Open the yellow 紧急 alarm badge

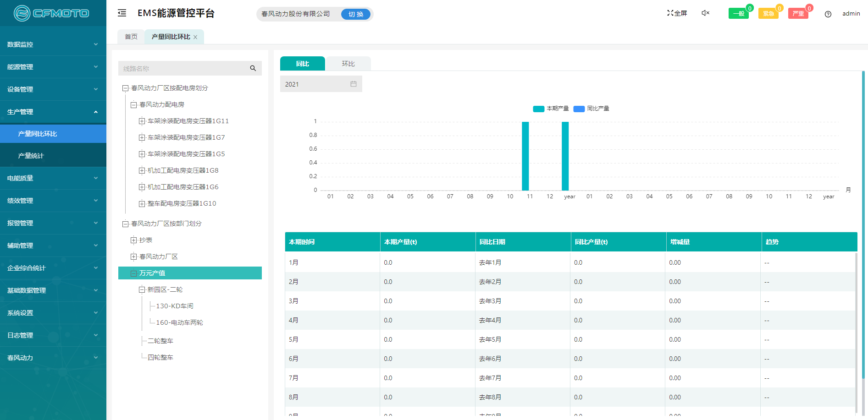point(768,14)
